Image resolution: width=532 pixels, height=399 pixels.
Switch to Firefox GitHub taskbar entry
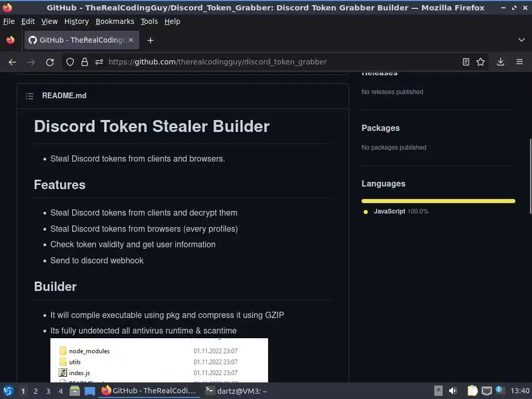coord(149,391)
